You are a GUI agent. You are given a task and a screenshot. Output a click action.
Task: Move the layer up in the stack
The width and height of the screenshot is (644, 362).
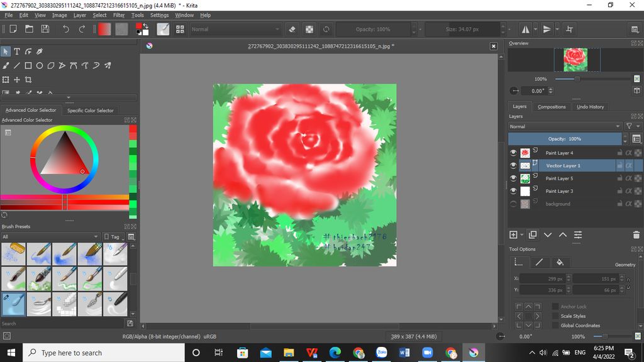tap(563, 235)
